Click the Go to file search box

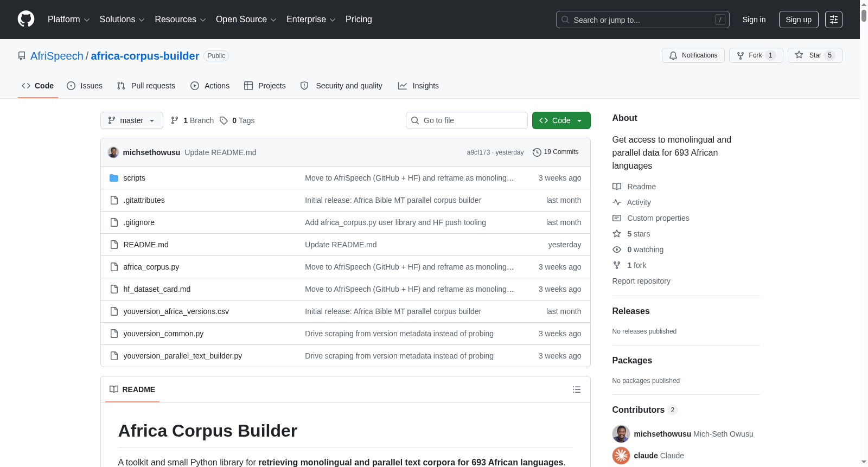467,120
